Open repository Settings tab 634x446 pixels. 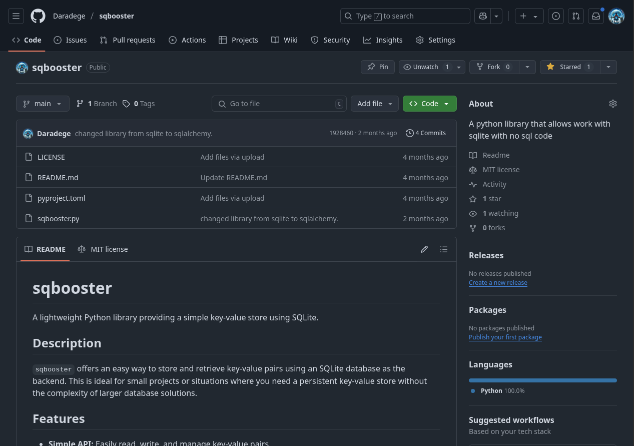point(435,40)
